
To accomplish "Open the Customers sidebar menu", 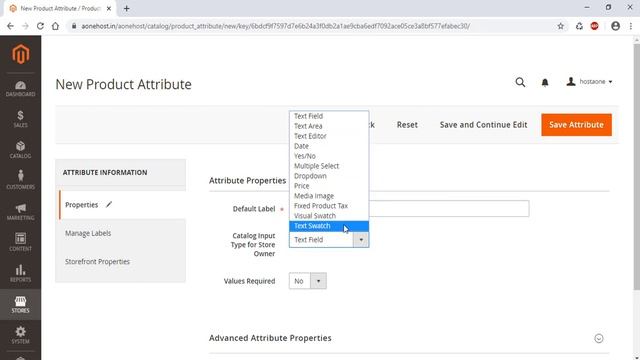I will (20, 180).
